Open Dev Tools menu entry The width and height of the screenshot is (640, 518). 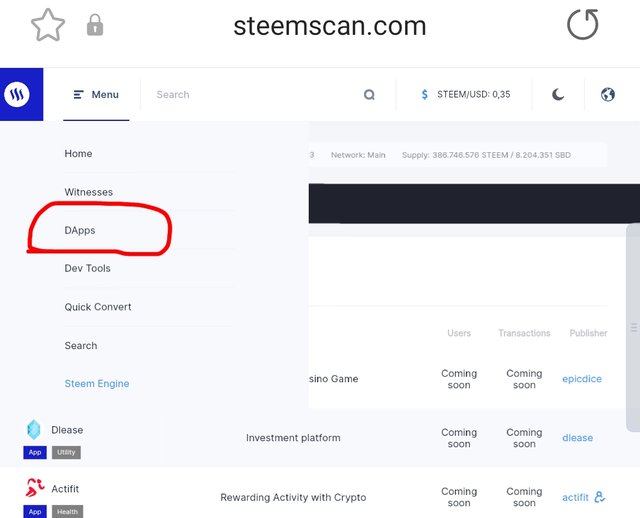[88, 268]
